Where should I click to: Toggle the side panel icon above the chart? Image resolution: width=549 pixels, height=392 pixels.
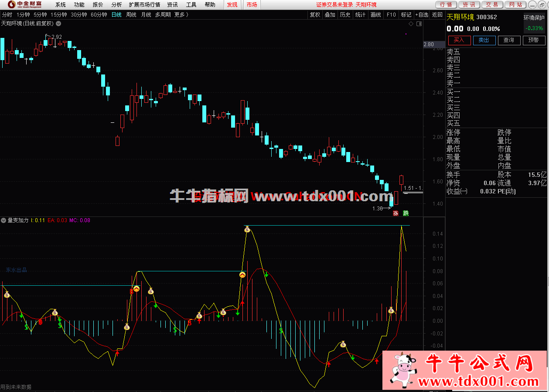click(x=419, y=24)
